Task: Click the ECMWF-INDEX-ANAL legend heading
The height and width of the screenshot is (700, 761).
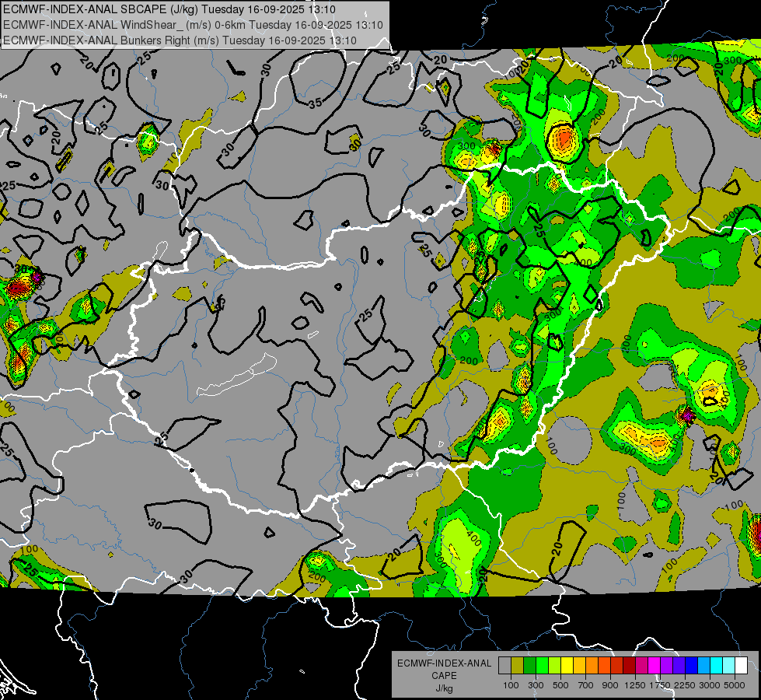Action: 444,663
